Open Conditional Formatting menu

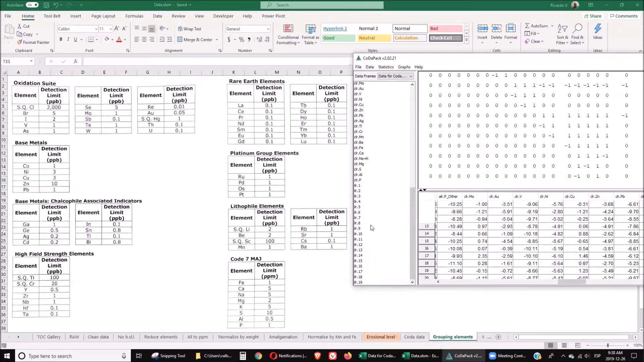coord(288,34)
